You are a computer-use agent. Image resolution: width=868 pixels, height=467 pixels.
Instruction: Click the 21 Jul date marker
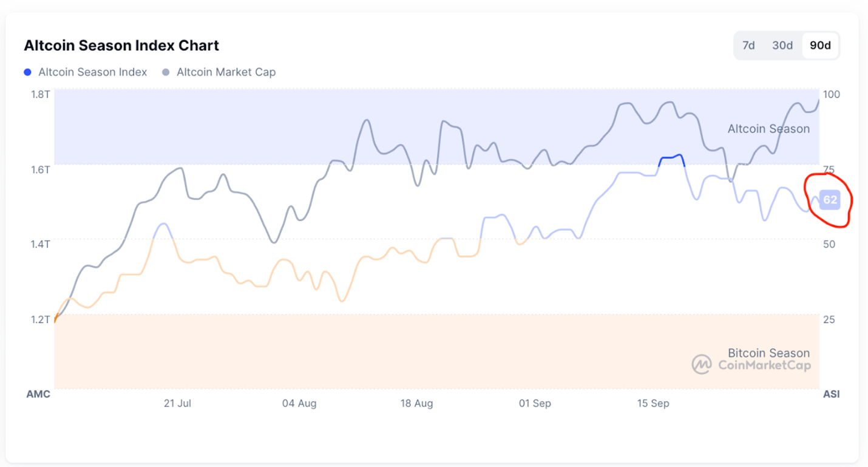point(178,403)
